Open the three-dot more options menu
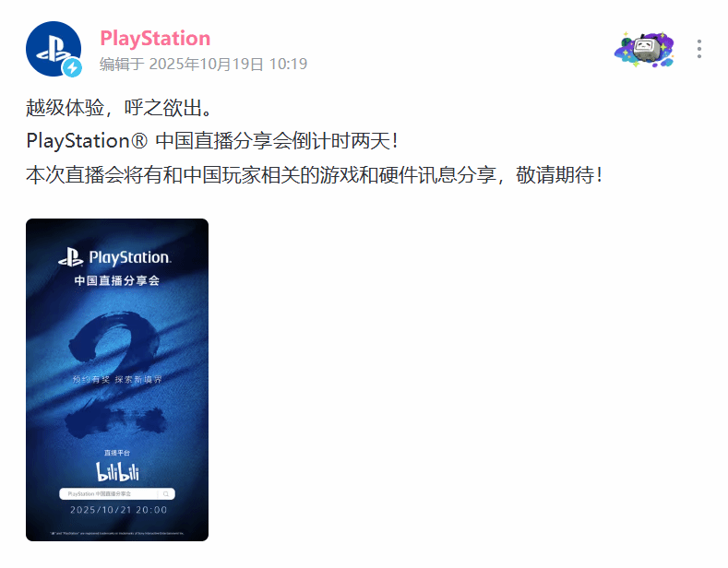 pos(698,49)
